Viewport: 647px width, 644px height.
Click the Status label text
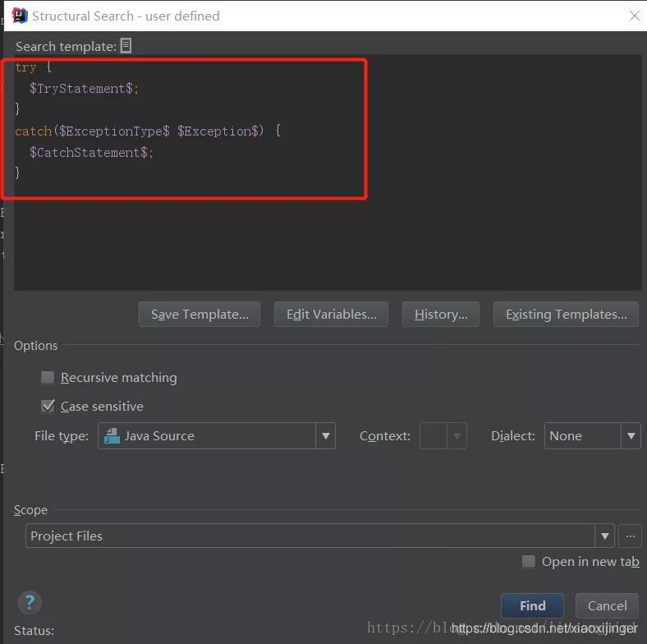(x=34, y=630)
